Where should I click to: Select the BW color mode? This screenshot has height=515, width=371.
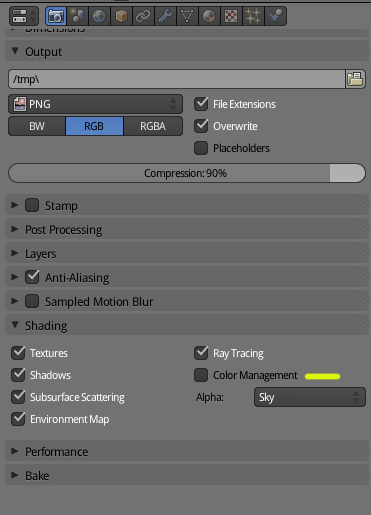(x=37, y=126)
